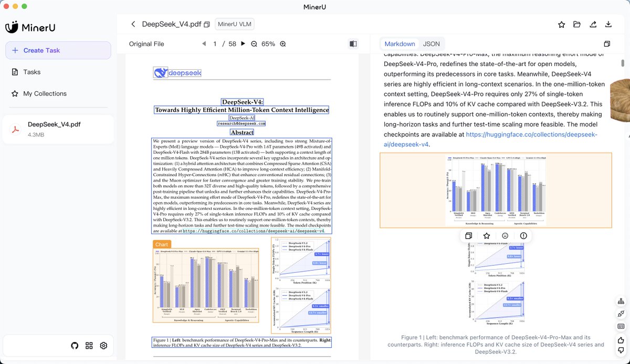Star the block in floating toolbar
The image size is (630, 364).
tap(487, 236)
